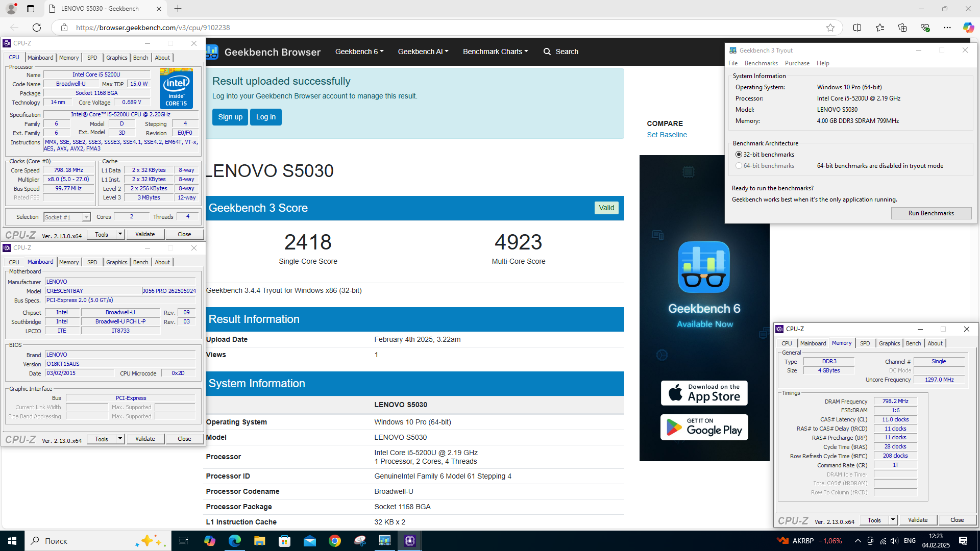The height and width of the screenshot is (551, 980).
Task: Select 64-bit benchmarks radio button
Action: pyautogui.click(x=739, y=166)
